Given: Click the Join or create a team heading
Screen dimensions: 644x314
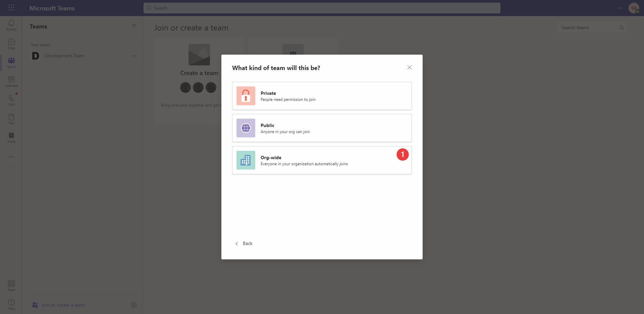Looking at the screenshot, I should (191, 28).
